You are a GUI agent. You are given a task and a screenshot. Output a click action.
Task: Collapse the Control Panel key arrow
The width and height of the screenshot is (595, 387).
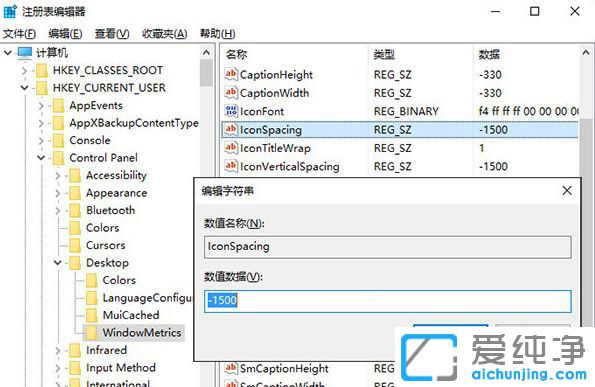(41, 158)
